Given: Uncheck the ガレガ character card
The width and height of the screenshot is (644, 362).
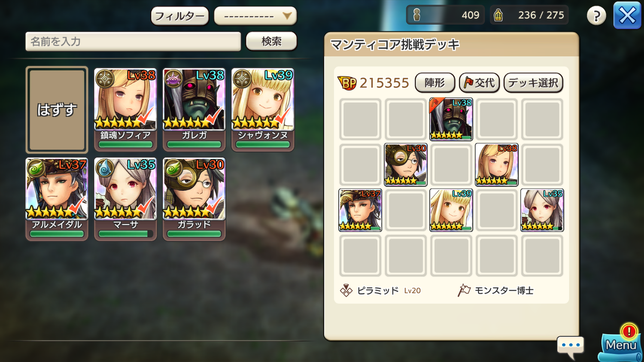Looking at the screenshot, I should pyautogui.click(x=194, y=109).
